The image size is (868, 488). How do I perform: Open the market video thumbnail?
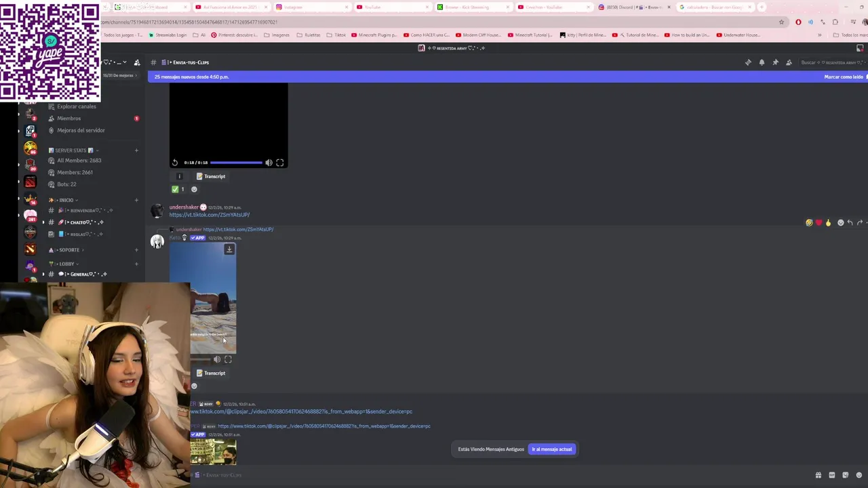point(213,451)
